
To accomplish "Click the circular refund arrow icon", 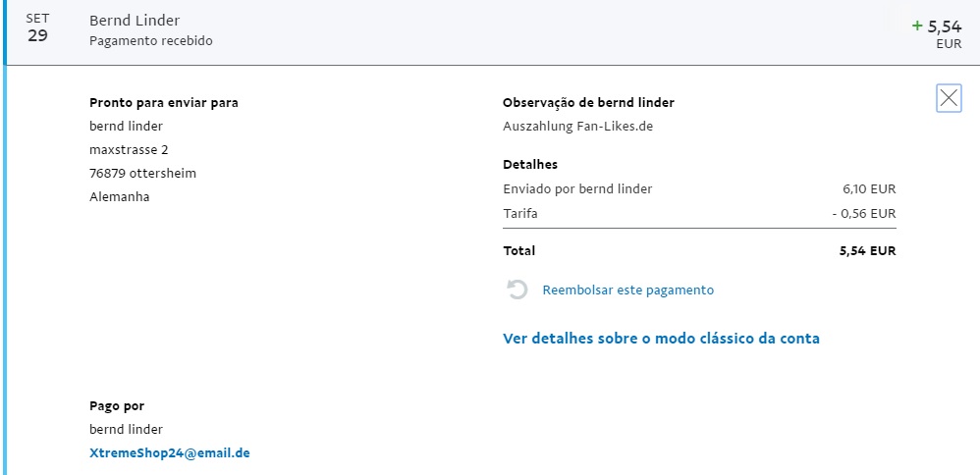I will tap(517, 290).
